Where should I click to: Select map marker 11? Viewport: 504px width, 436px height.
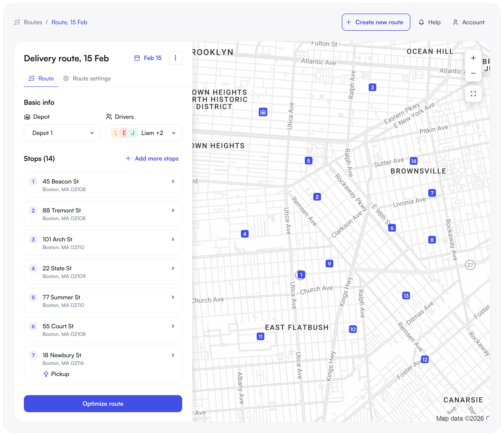pos(261,337)
